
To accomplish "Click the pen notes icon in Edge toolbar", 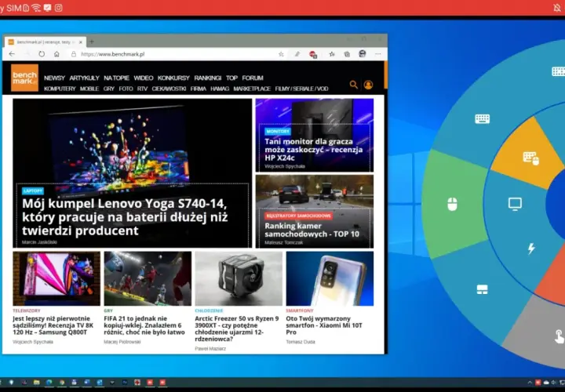I will (x=297, y=54).
